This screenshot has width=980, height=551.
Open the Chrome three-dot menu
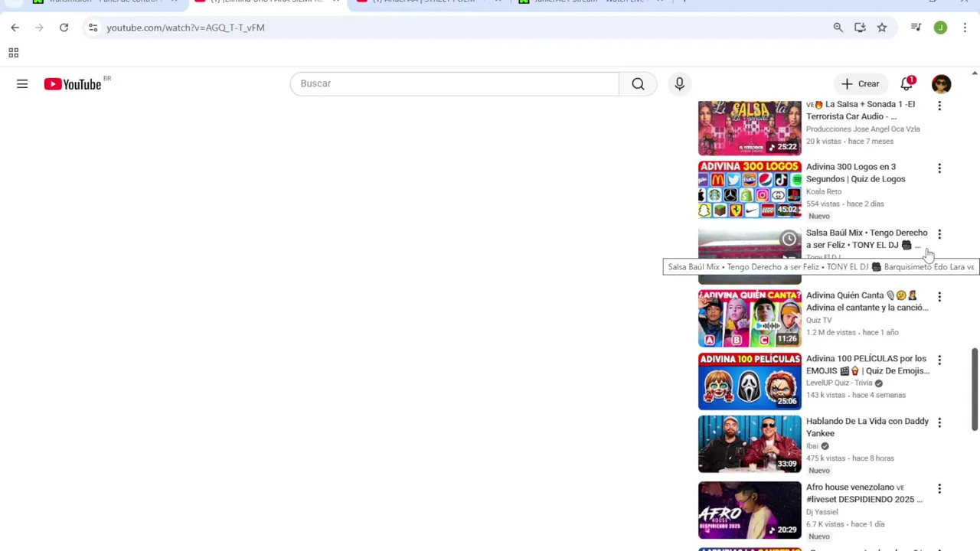point(964,28)
